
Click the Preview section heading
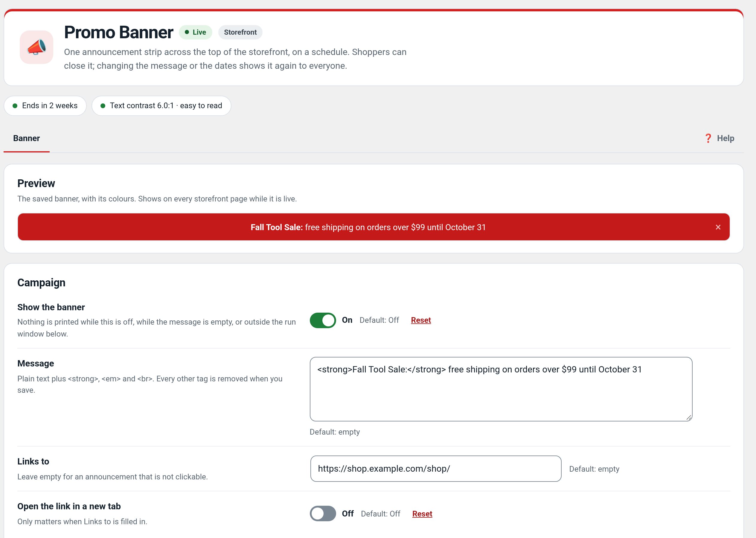click(x=36, y=183)
